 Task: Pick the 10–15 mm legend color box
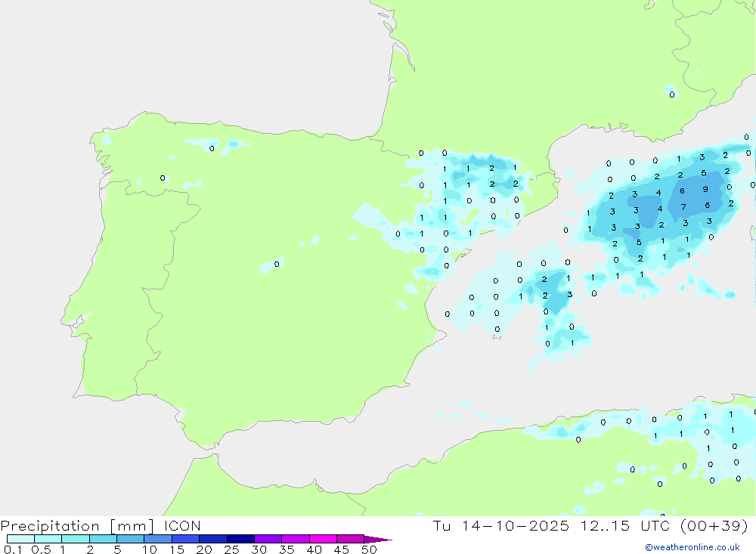[x=158, y=539]
